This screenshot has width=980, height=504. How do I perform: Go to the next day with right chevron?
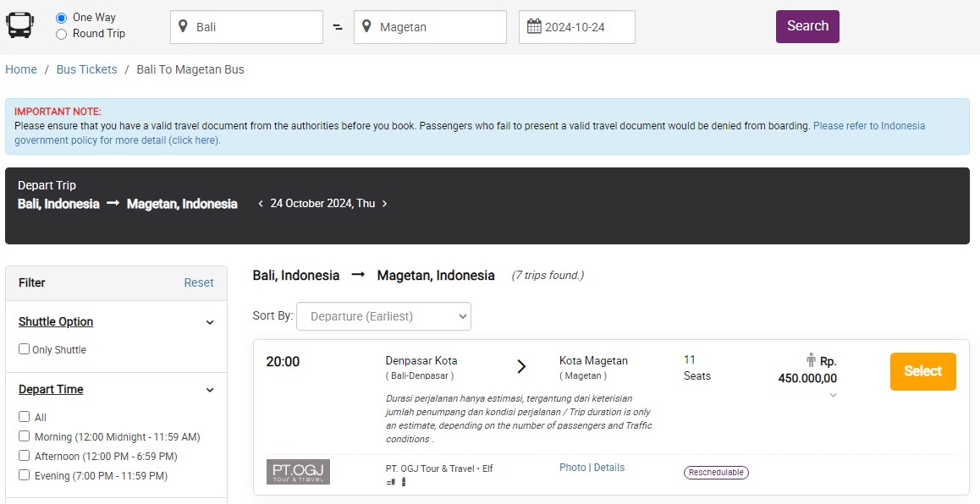point(384,204)
